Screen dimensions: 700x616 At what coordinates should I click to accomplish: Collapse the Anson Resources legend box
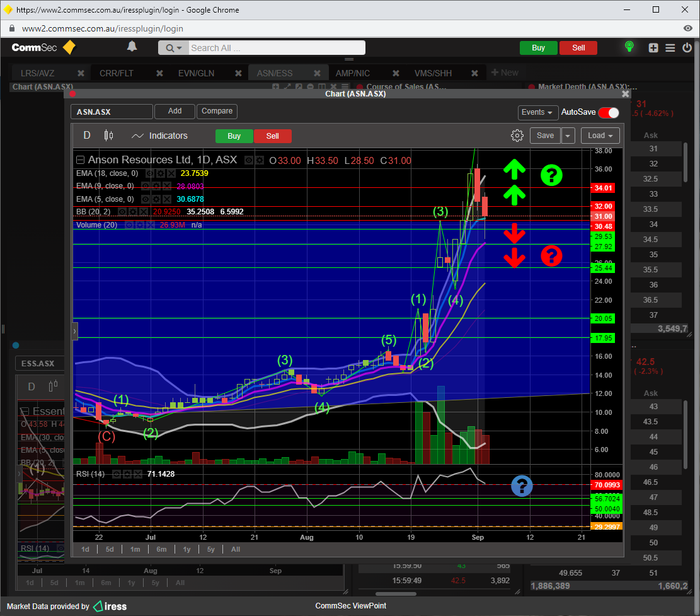pos(81,160)
